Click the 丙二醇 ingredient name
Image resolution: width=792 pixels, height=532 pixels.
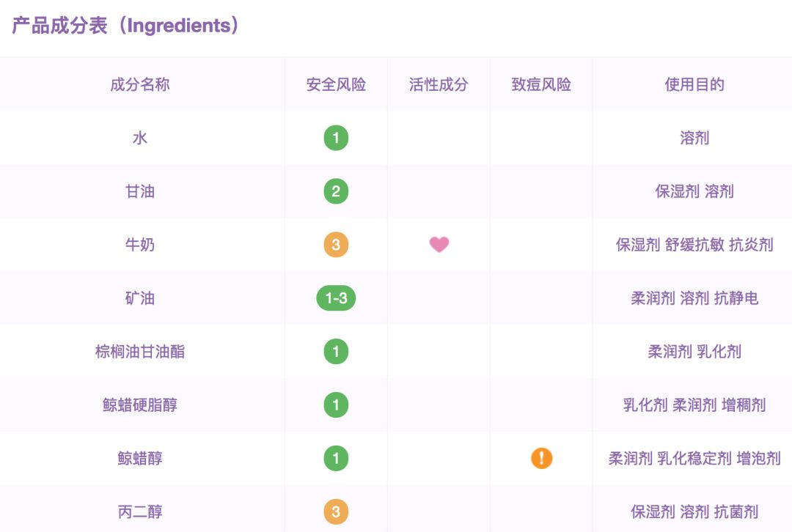(140, 511)
